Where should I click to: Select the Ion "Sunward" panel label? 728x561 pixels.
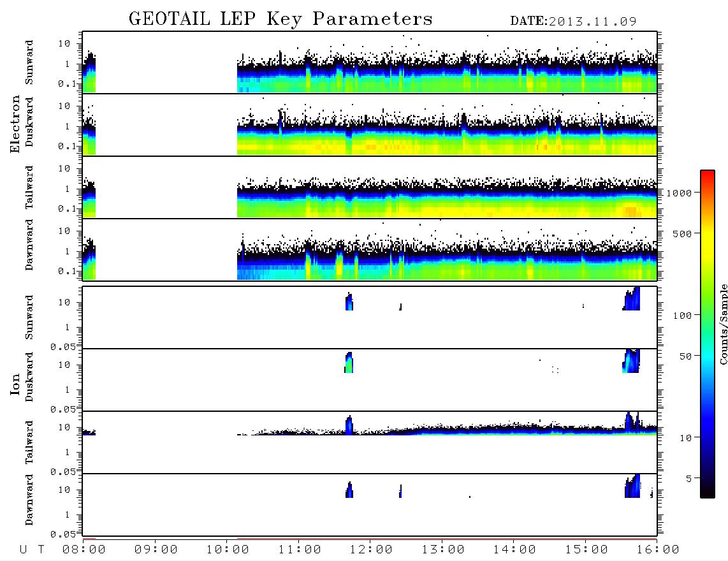point(29,317)
